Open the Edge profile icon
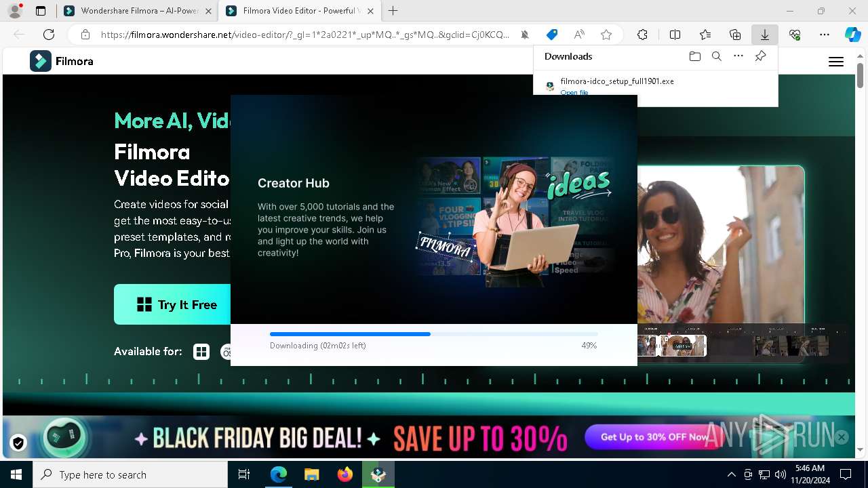Viewport: 868px width, 488px height. [15, 11]
